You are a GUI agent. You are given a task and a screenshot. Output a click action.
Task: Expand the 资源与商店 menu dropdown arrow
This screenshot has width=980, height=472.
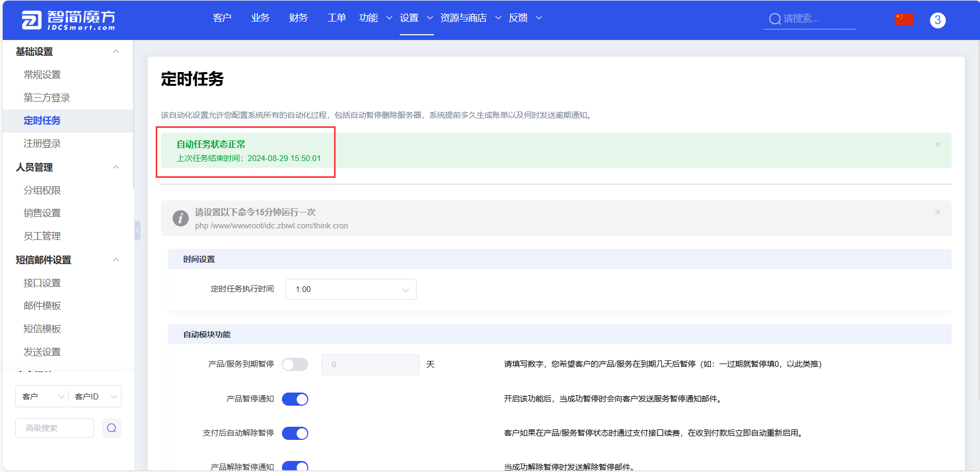click(x=498, y=18)
